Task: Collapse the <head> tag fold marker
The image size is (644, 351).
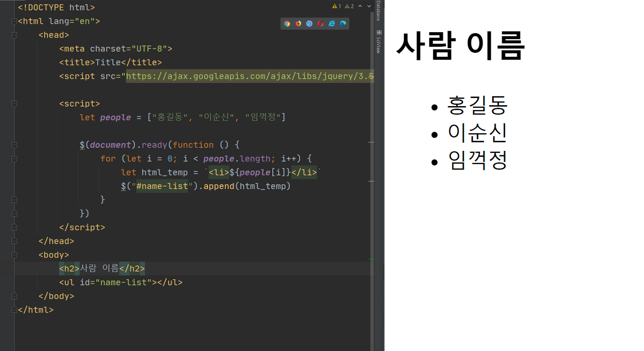Action: click(x=14, y=35)
